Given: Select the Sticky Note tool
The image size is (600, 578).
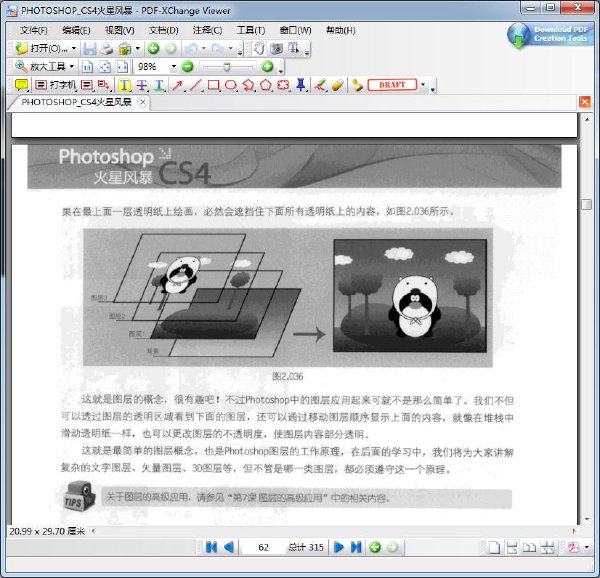Looking at the screenshot, I should [21, 85].
